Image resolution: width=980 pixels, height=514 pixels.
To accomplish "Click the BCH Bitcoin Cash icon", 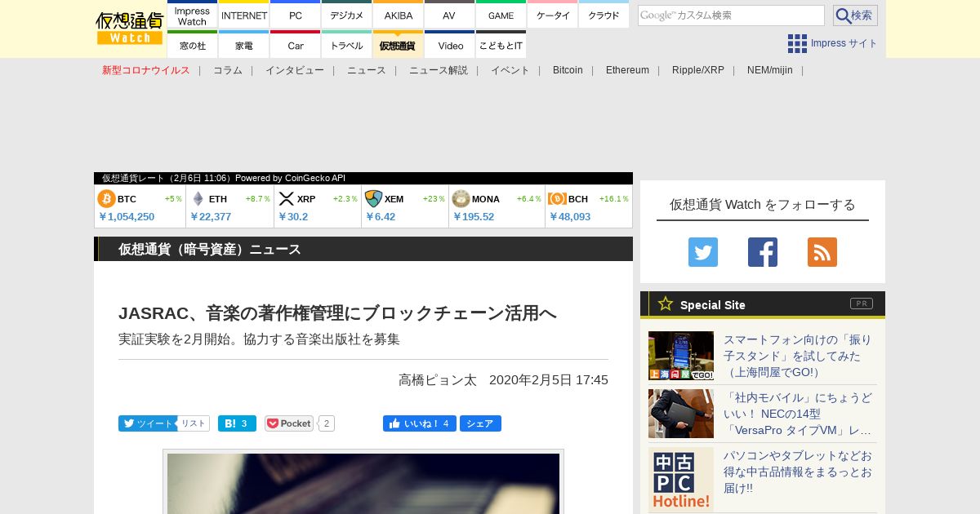I will [557, 198].
